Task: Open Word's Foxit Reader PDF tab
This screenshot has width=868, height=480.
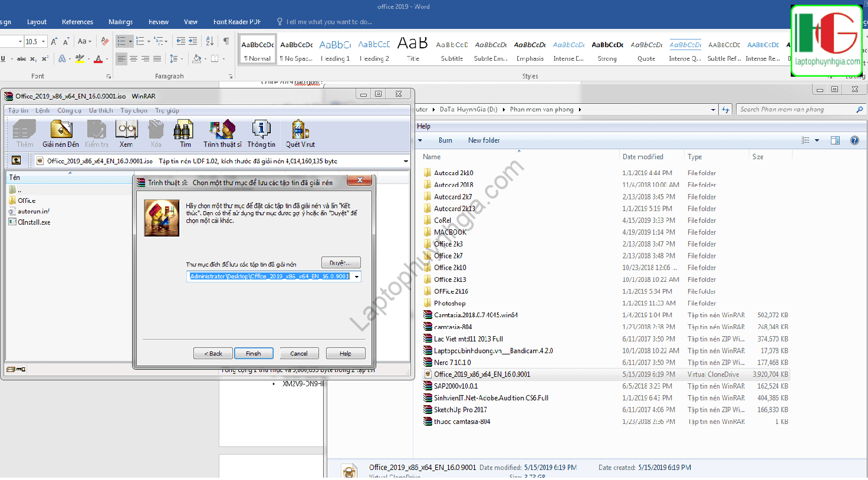Action: coord(237,22)
